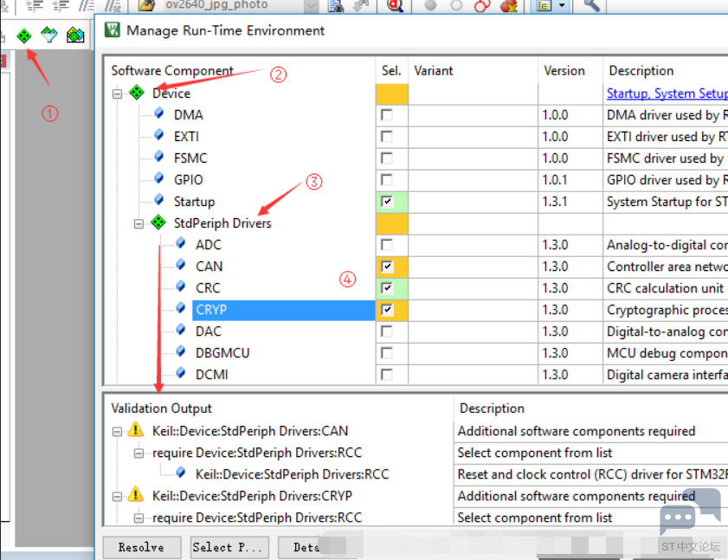Image resolution: width=728 pixels, height=560 pixels.
Task: Click the uncomment selection toolbar icon
Action: pyautogui.click(x=113, y=5)
